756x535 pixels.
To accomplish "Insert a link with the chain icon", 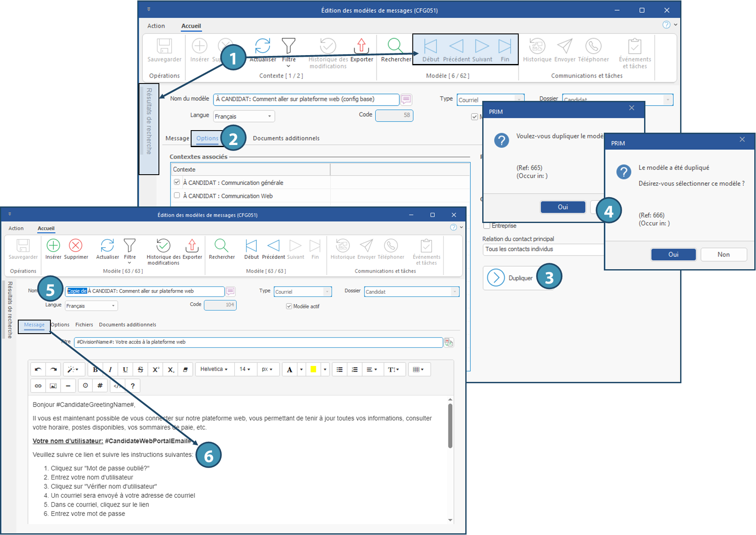I will click(x=38, y=386).
